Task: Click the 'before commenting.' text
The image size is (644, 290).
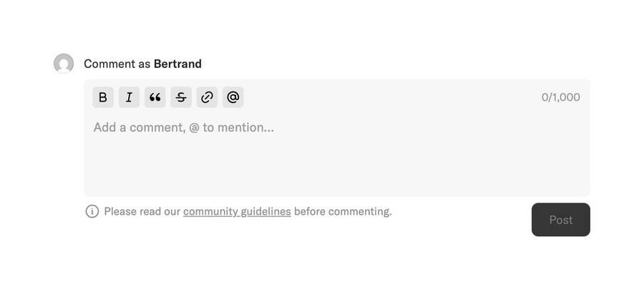Action: (343, 211)
